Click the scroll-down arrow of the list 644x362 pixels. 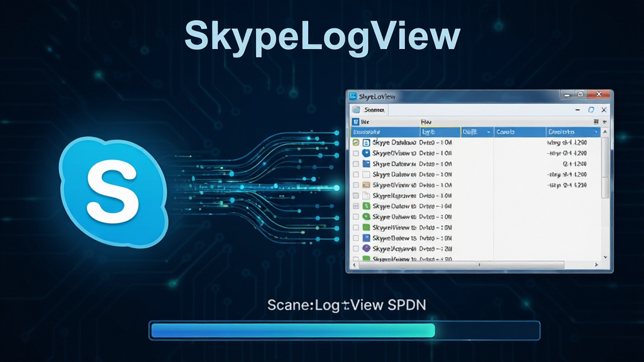point(605,257)
